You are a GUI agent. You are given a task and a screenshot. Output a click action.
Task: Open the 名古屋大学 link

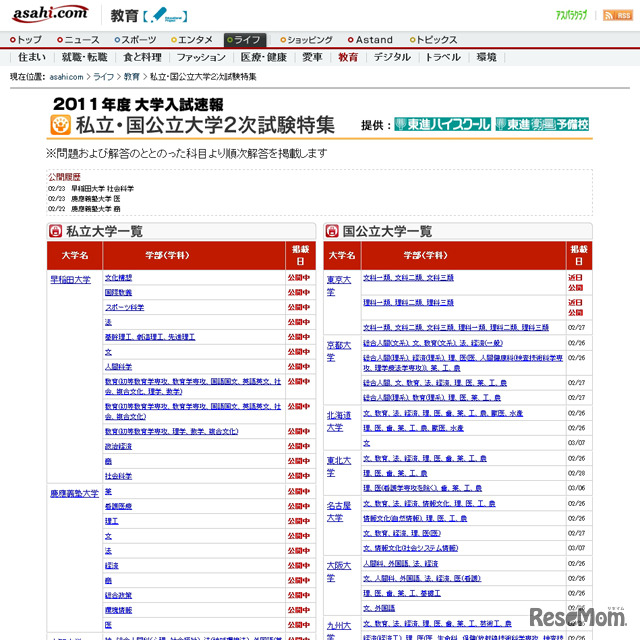339,512
